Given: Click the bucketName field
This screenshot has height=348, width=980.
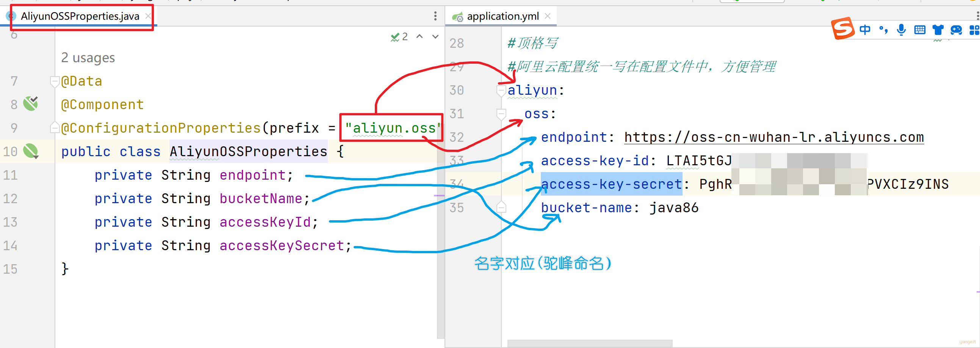Looking at the screenshot, I should coord(261,199).
